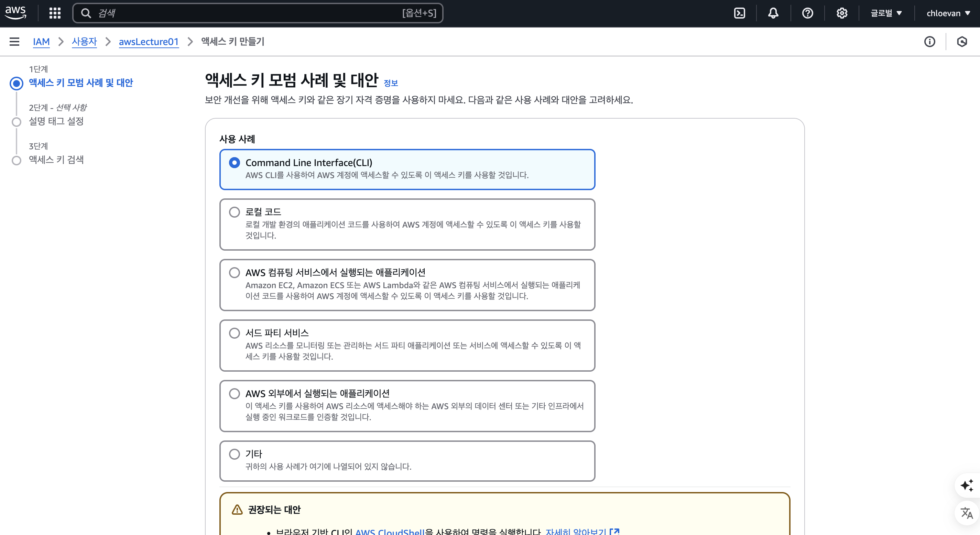
Task: Click the 정보 info link beside the heading
Action: [391, 83]
